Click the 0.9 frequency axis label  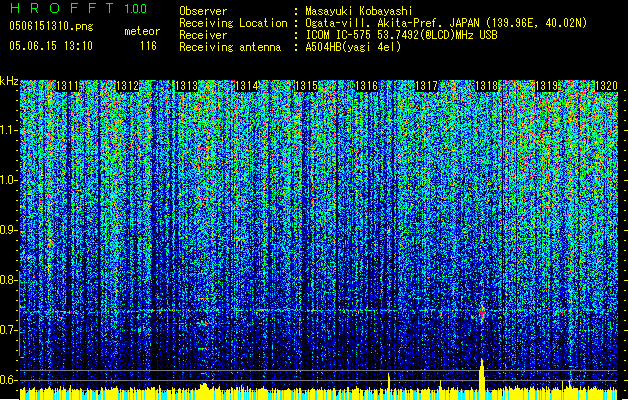[9, 230]
